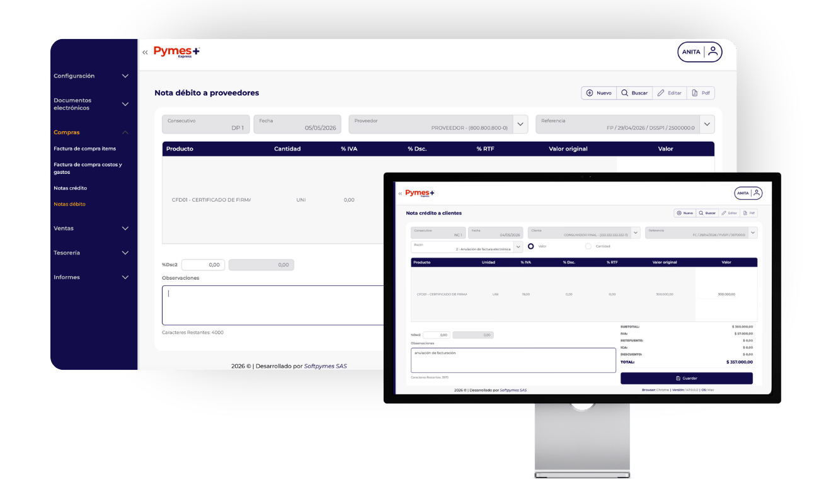Screen dimensions: 819x504
Task: Click Softpymes SAS link in Nota crédito footer
Action: coord(513,390)
